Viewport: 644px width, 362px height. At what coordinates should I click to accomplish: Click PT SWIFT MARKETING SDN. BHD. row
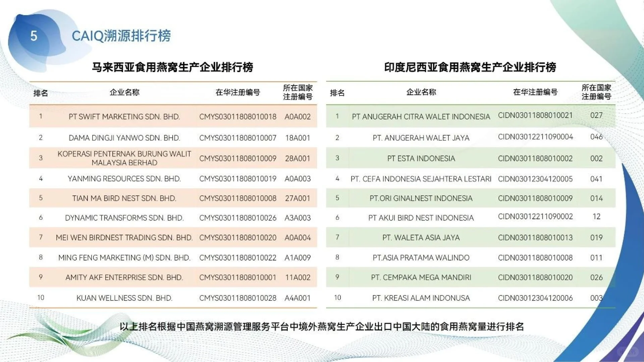[124, 117]
